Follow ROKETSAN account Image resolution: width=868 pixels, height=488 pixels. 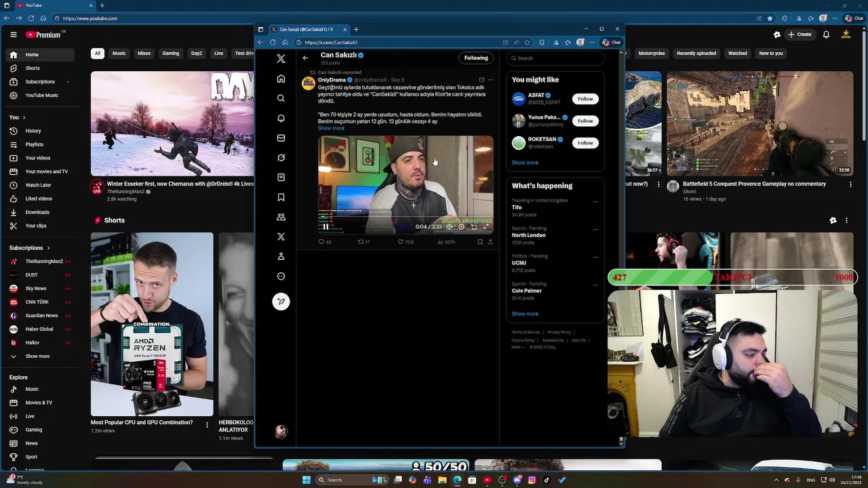tap(585, 143)
